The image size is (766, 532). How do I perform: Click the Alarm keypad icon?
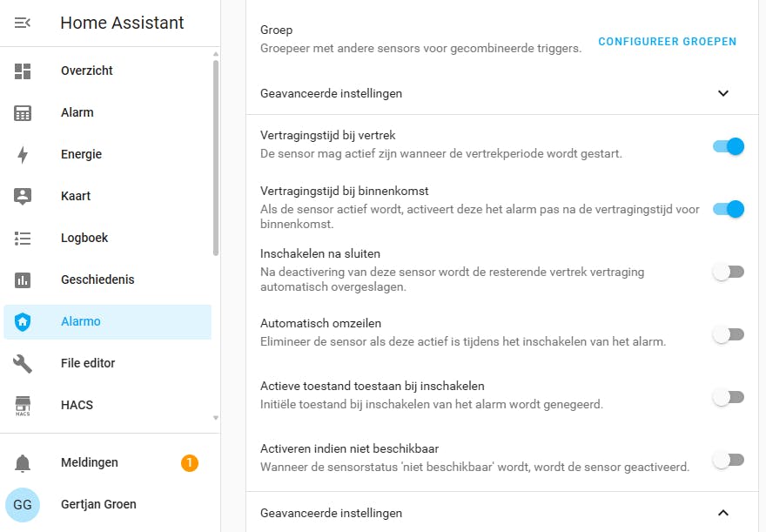pos(23,113)
